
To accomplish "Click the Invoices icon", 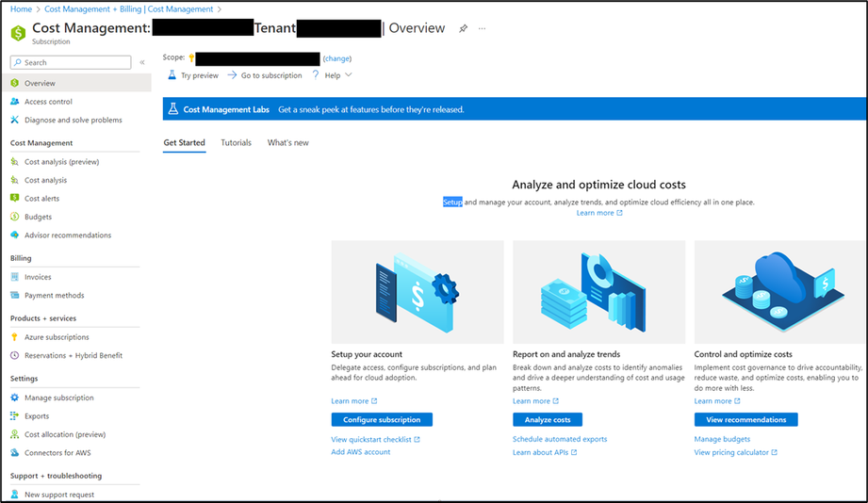I will 15,277.
